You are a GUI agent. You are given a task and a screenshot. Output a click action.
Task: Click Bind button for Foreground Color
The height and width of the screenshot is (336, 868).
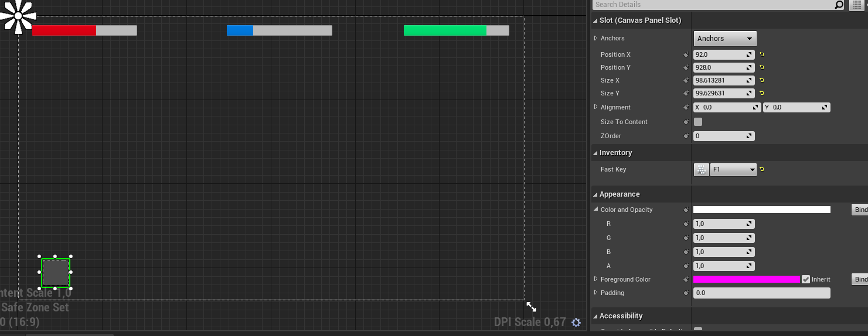point(860,279)
